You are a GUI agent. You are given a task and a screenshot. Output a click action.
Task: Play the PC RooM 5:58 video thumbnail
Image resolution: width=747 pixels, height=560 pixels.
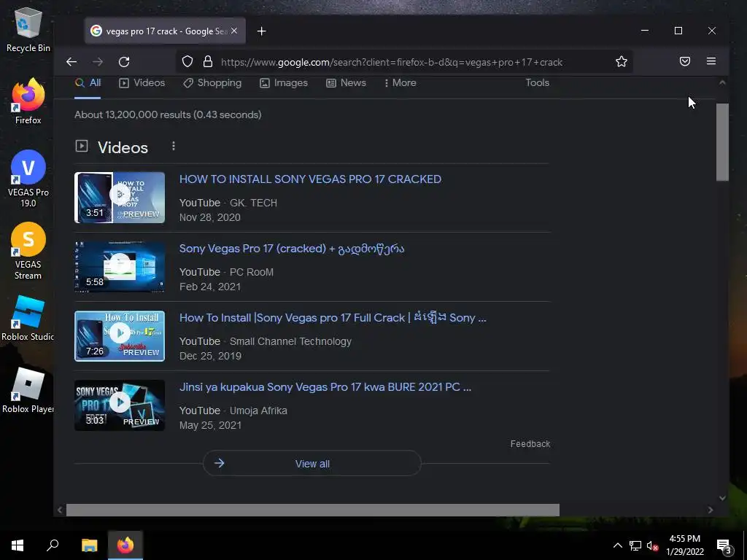coord(120,267)
